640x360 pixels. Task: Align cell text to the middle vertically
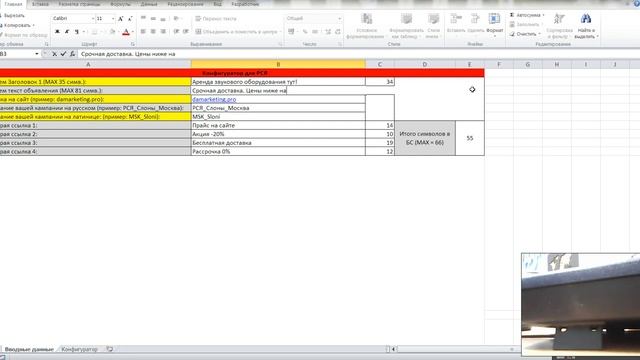click(153, 18)
